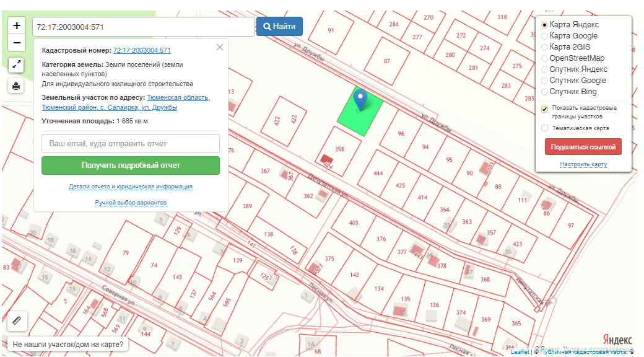Viewport: 644px width, 357px height.
Task: Open the Leaflet attribution link
Action: point(520,352)
